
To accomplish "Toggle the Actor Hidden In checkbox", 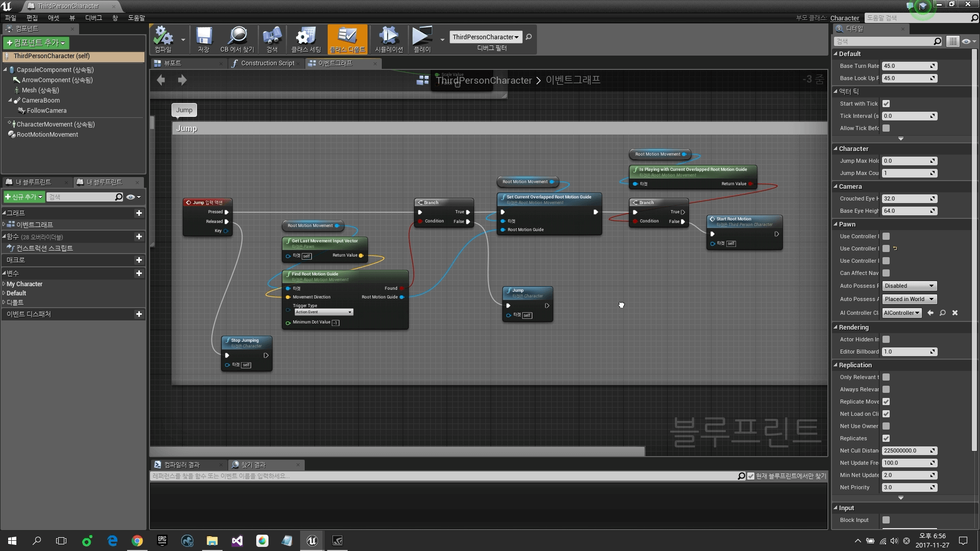I will 886,339.
